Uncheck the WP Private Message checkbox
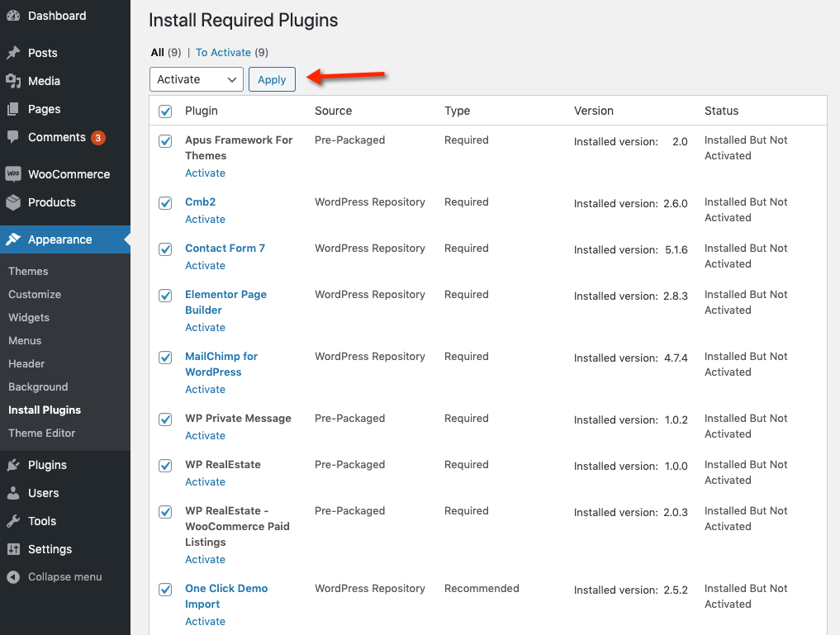 [165, 419]
